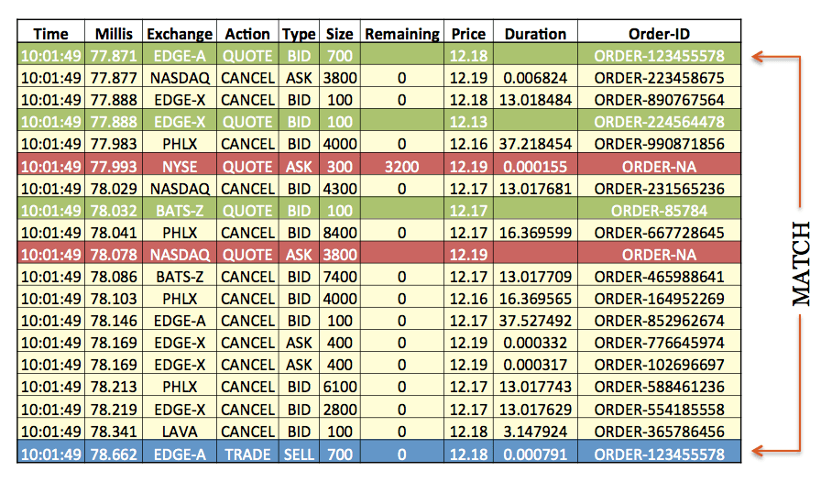Select order ID ORDER-85784
The width and height of the screenshot is (821, 504).
pos(659,211)
